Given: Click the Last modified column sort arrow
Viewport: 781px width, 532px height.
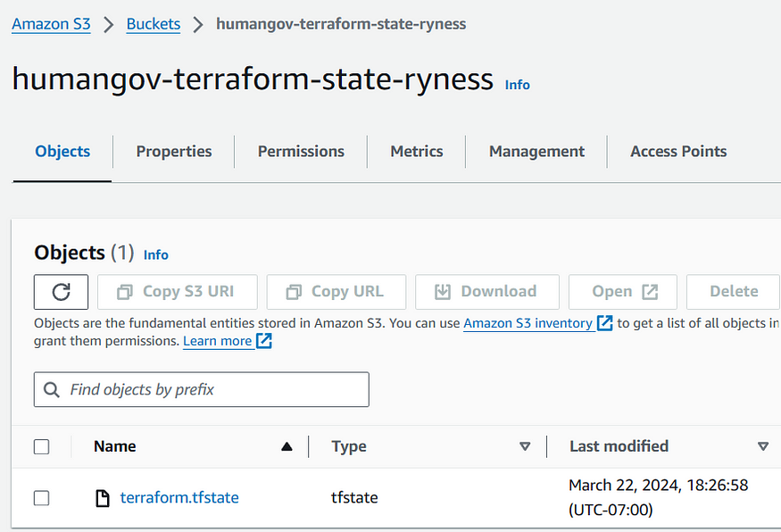Looking at the screenshot, I should pyautogui.click(x=763, y=446).
